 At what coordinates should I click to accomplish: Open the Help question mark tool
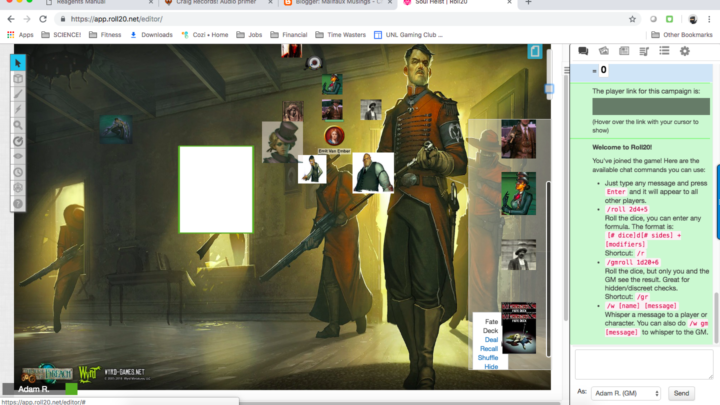[x=18, y=203]
